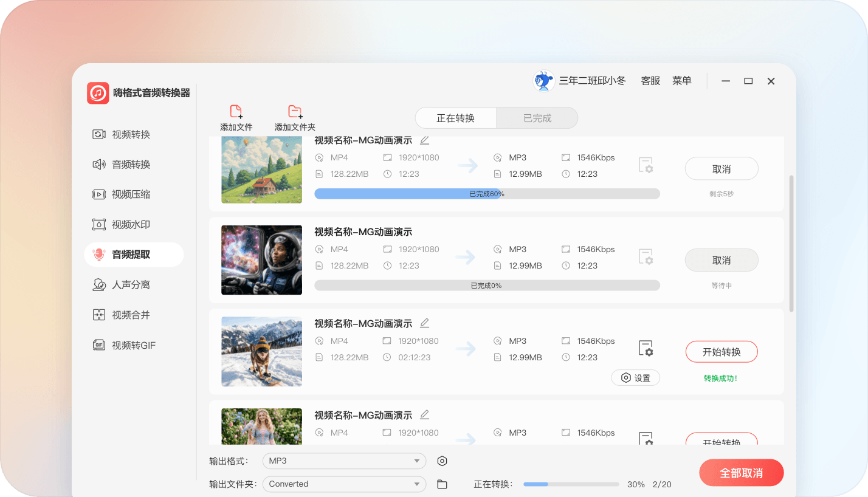Open 视频压缩 in the sidebar

[x=122, y=194]
